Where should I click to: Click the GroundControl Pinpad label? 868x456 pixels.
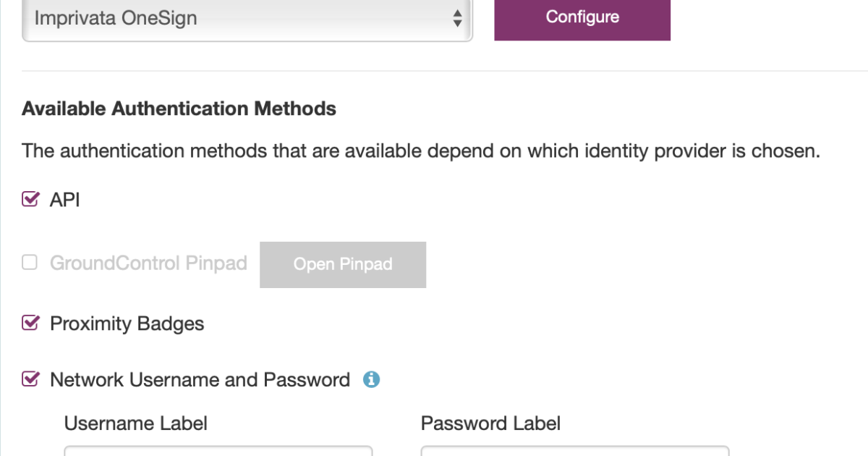point(148,263)
